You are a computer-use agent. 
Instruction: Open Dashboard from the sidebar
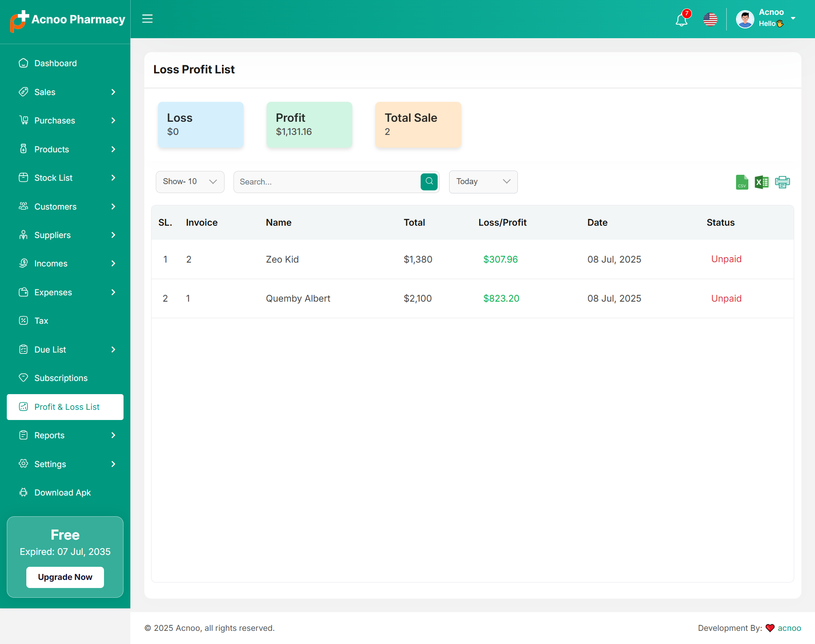coord(56,63)
